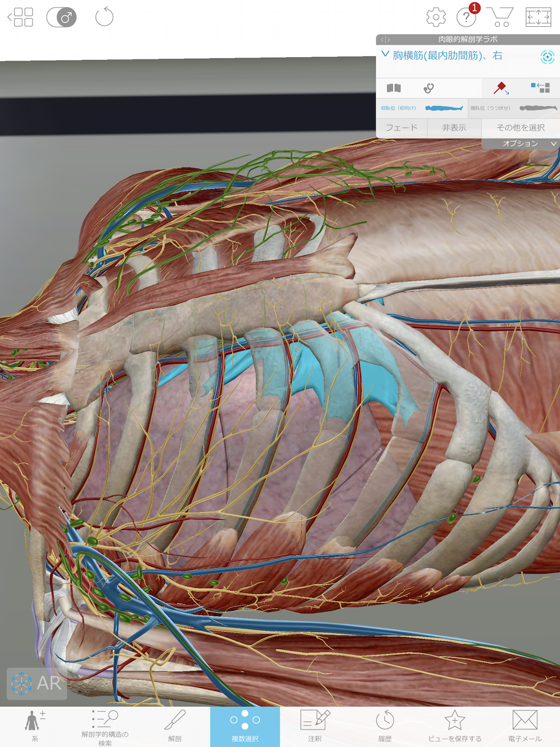This screenshot has height=747, width=560.
Task: Open the book definition icon in info panel
Action: [394, 88]
